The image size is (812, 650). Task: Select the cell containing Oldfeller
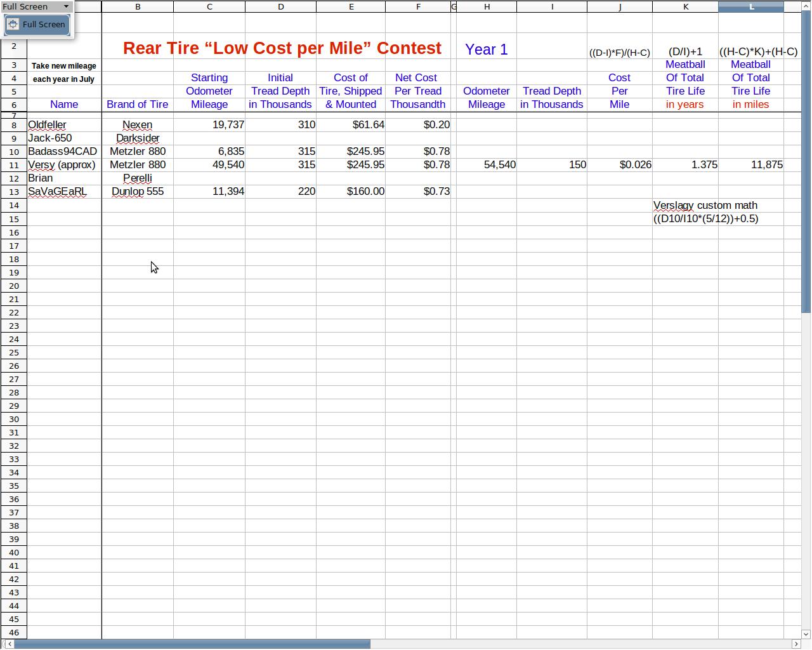pos(63,125)
